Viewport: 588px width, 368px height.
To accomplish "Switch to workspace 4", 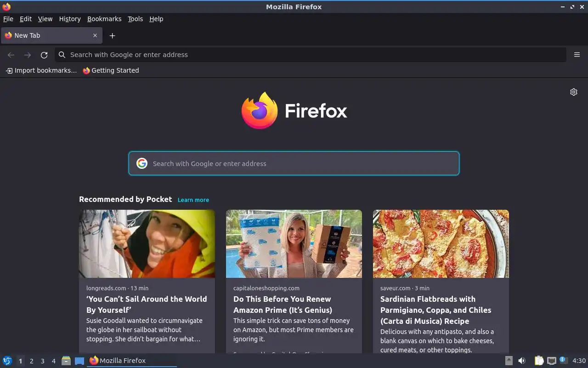I will point(54,361).
